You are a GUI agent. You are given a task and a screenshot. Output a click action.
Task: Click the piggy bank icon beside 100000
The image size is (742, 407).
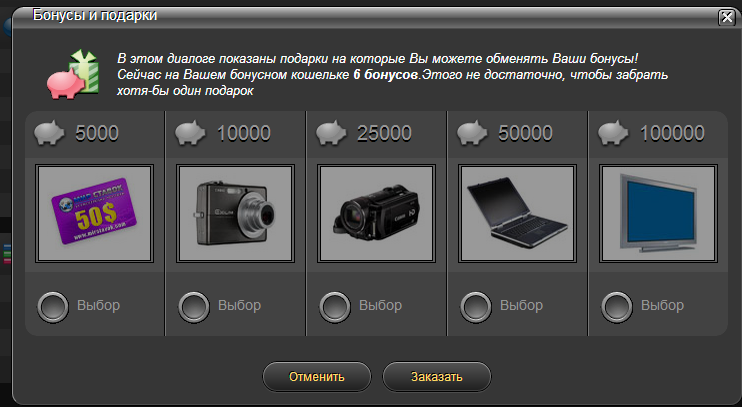click(x=613, y=133)
